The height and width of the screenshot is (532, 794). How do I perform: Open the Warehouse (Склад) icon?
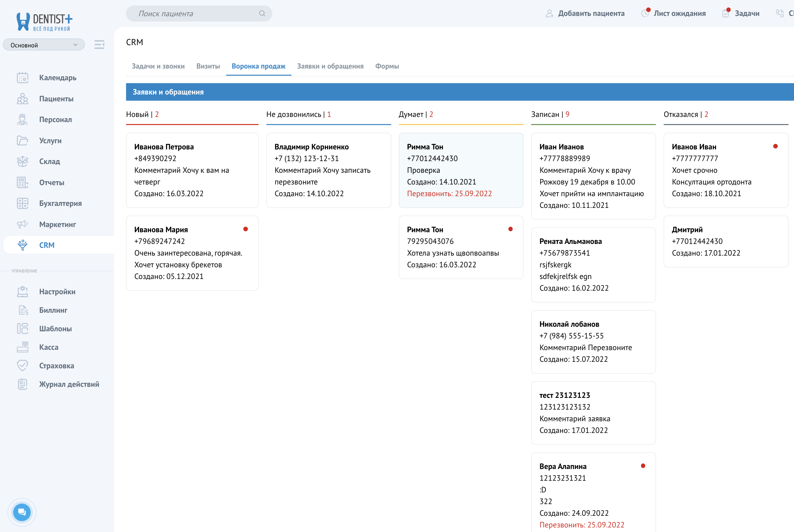click(x=22, y=161)
